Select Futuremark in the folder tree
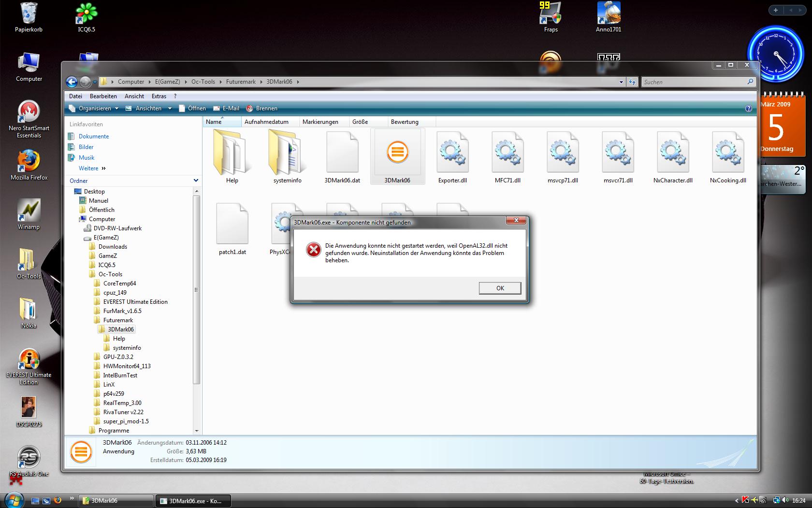The height and width of the screenshot is (508, 812). (118, 320)
